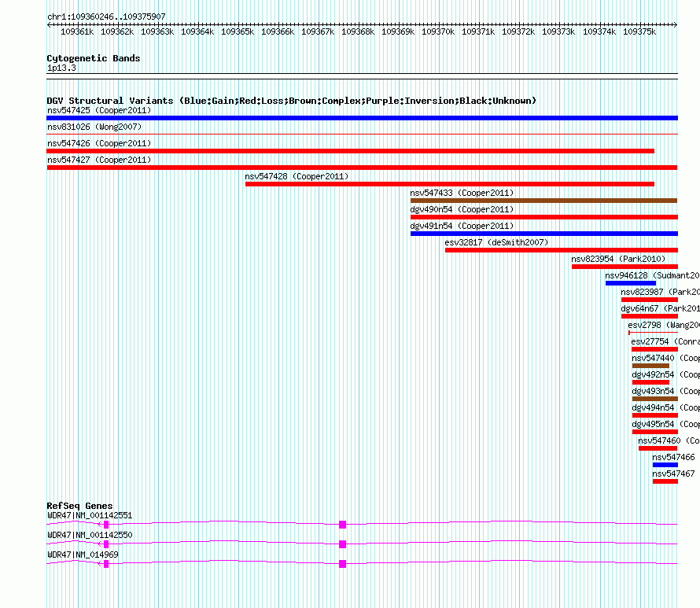Select the blue nsv946128 variant bar
Image resolution: width=700 pixels, height=608 pixels.
coord(630,283)
